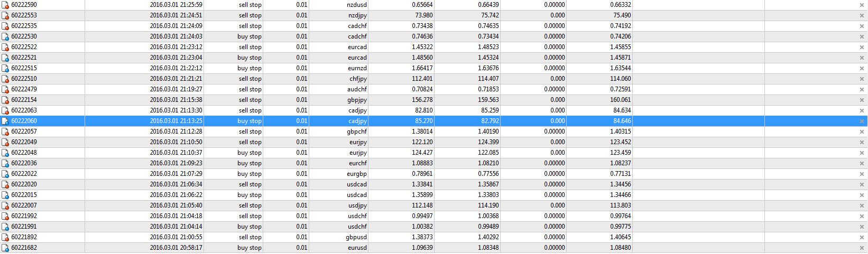Cancel the cadchf sell stop order 60222535
Screen dimensions: 868x254
(x=862, y=26)
